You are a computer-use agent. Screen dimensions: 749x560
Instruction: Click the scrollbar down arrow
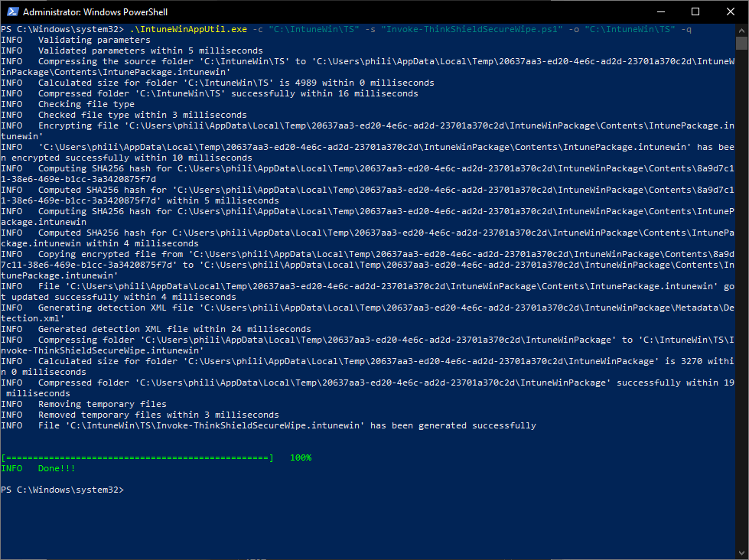tap(741, 552)
